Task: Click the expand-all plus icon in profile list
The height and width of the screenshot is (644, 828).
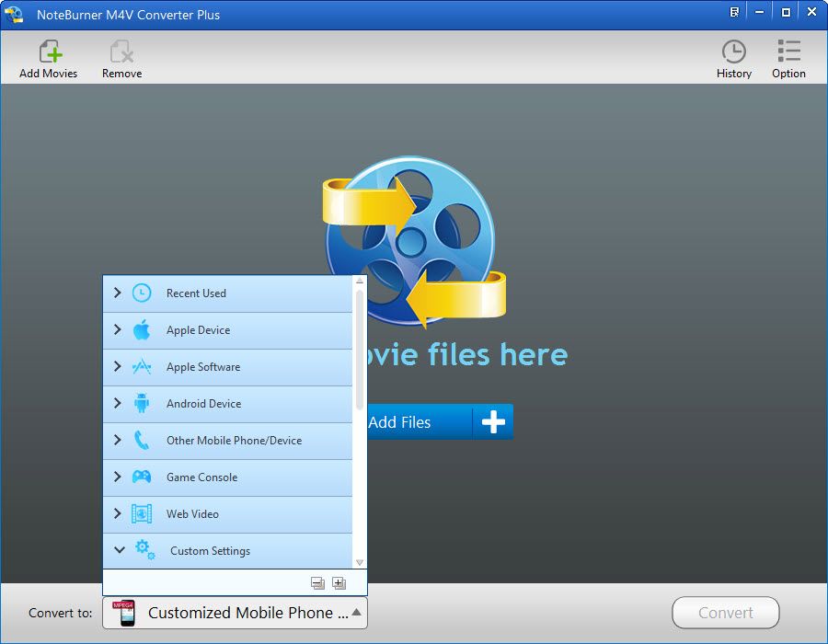Action: (339, 583)
